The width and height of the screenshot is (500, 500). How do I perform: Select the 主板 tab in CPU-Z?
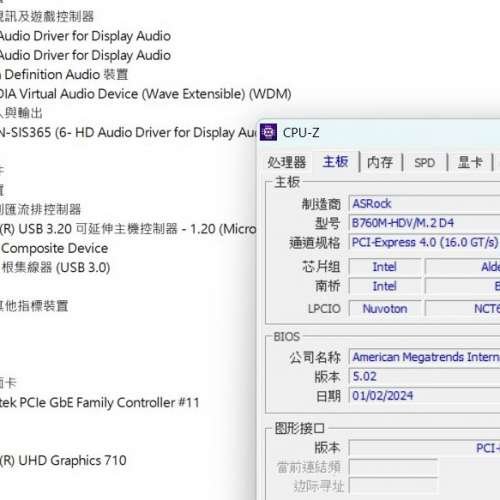tap(335, 162)
